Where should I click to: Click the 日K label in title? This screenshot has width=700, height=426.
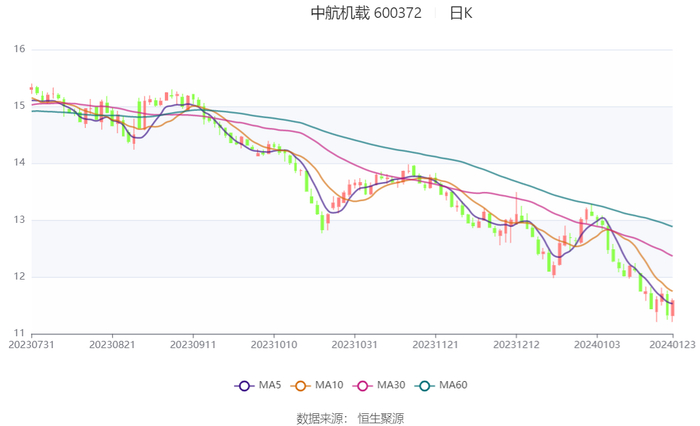pyautogui.click(x=461, y=13)
